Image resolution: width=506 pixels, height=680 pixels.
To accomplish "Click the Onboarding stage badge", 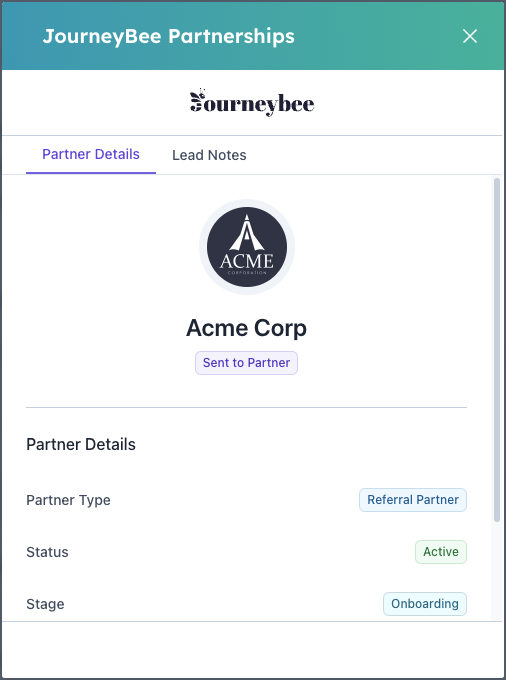I will [424, 604].
